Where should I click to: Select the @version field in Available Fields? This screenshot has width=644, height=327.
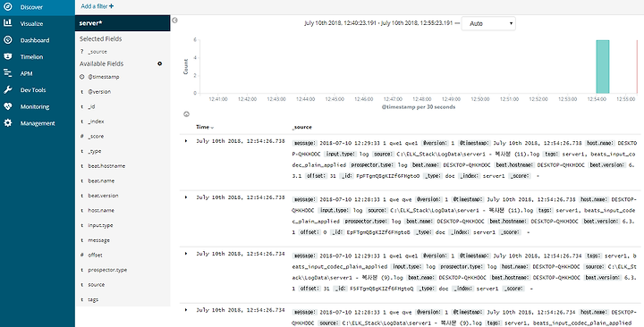coord(99,91)
